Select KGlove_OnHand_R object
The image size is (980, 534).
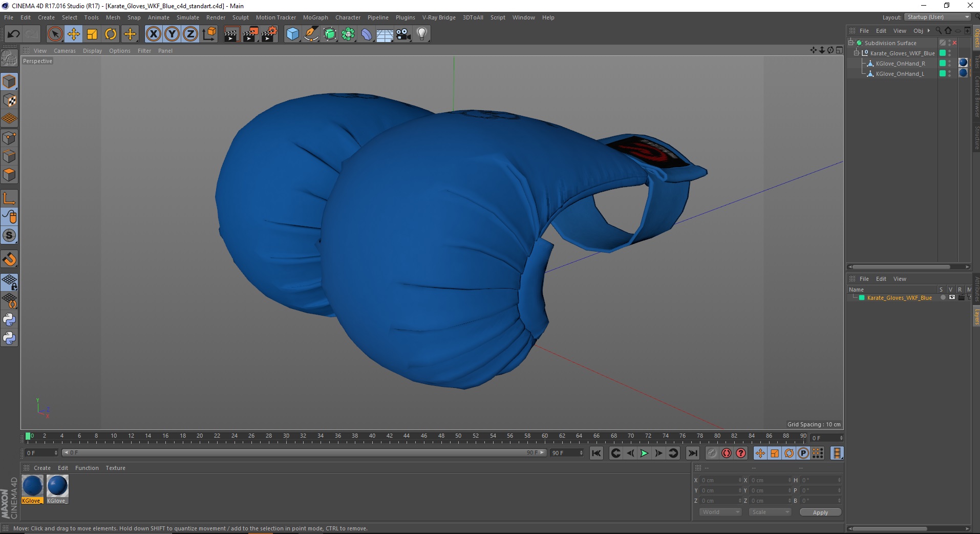point(900,64)
